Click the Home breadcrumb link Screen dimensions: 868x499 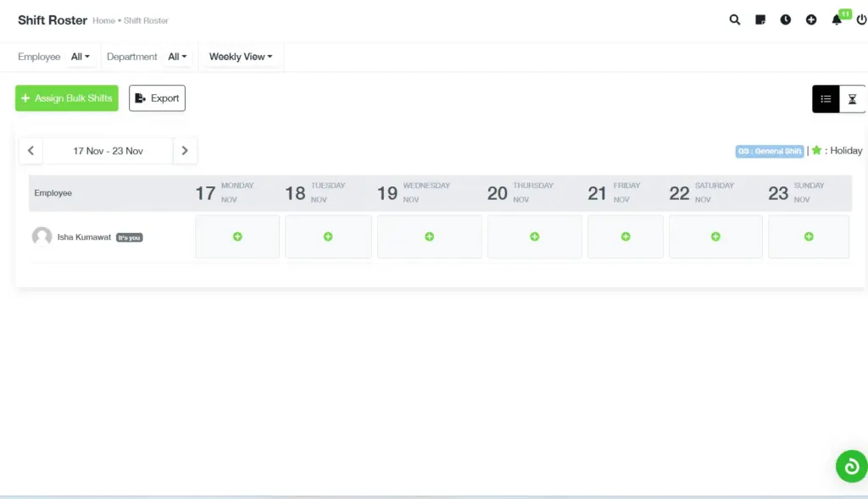(x=102, y=20)
